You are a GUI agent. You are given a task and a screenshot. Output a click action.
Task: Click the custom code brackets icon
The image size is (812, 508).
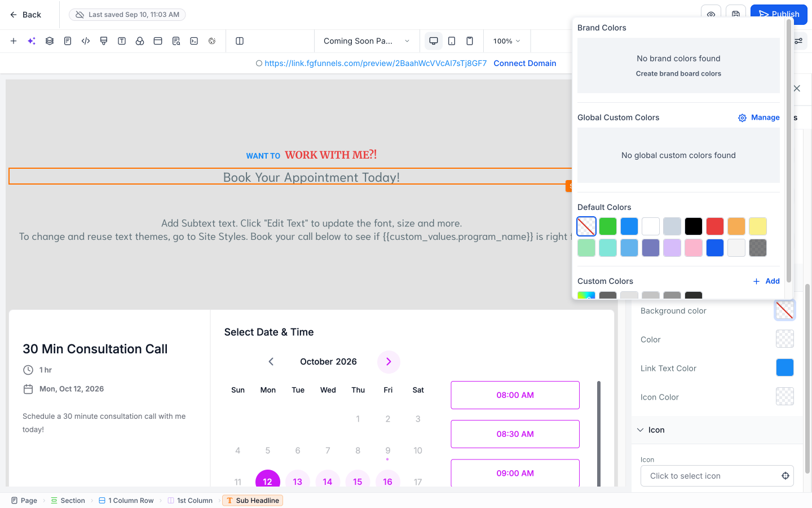(x=86, y=41)
